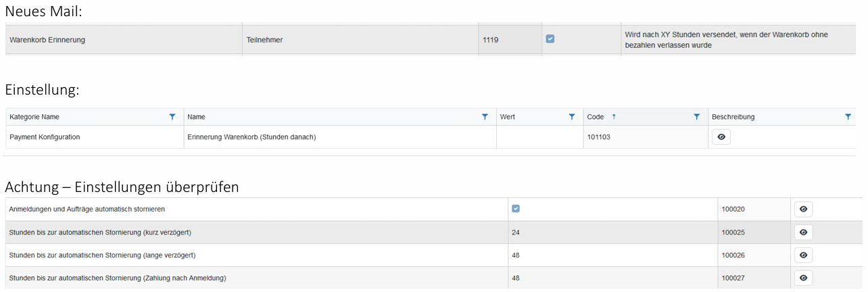Uncheck automatic cancellation of Anmeldungen und Aufträge
The width and height of the screenshot is (868, 292).
516,209
